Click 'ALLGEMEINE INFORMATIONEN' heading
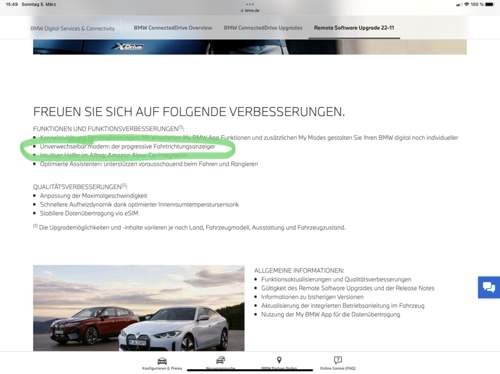 299,270
